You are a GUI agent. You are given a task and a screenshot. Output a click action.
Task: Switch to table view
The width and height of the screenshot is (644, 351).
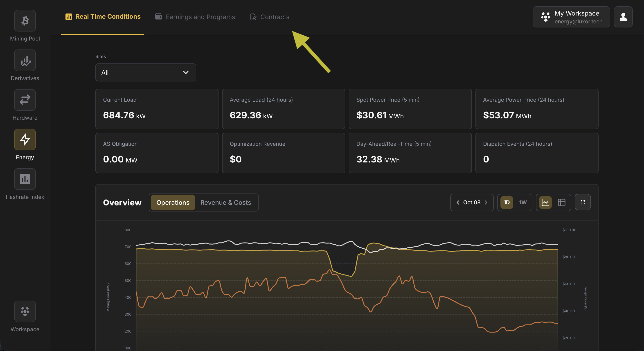point(561,202)
